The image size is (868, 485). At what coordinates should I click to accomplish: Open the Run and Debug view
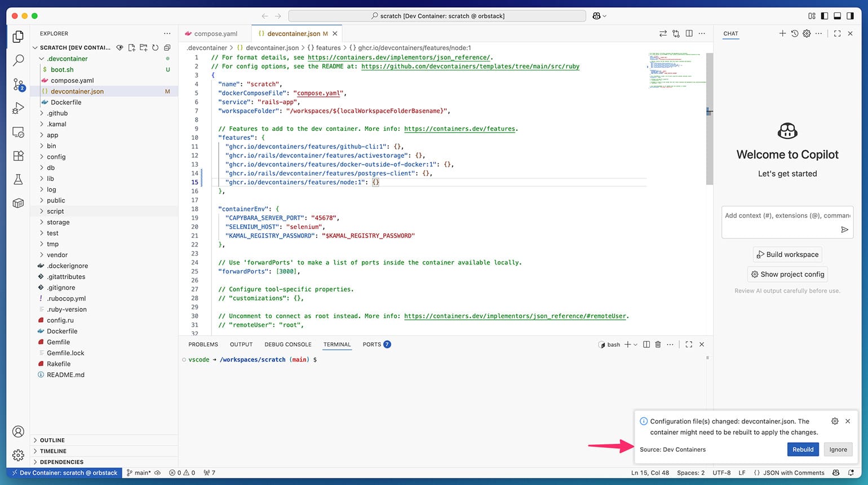pos(18,108)
